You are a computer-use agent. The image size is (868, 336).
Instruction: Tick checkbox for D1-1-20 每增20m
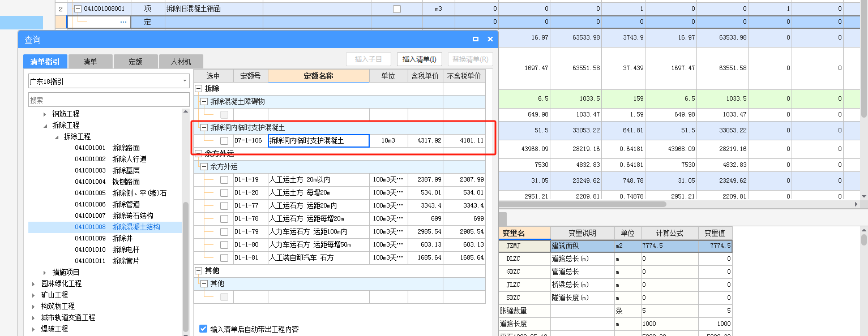[224, 192]
